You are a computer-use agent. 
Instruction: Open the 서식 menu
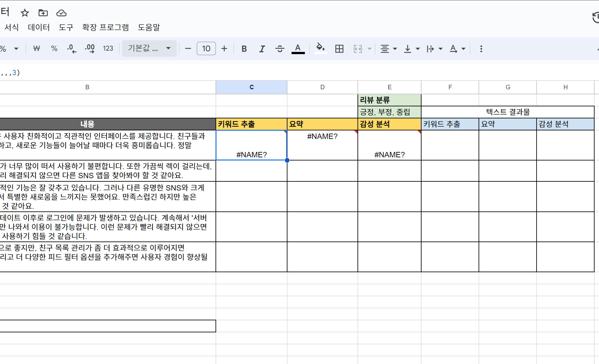click(11, 27)
